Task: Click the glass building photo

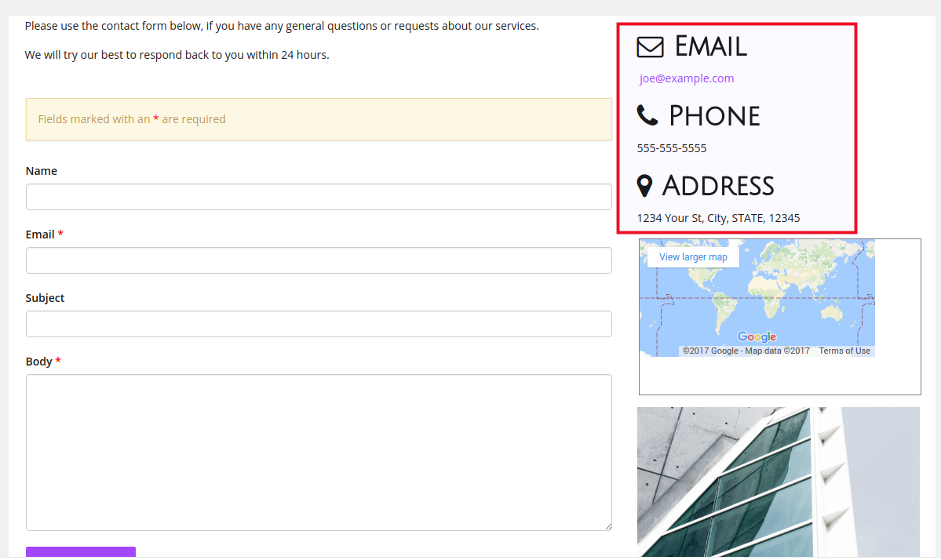Action: click(779, 482)
